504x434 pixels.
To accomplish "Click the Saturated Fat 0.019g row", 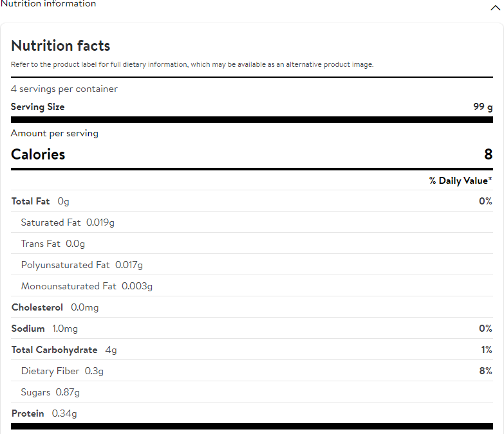I will click(68, 222).
